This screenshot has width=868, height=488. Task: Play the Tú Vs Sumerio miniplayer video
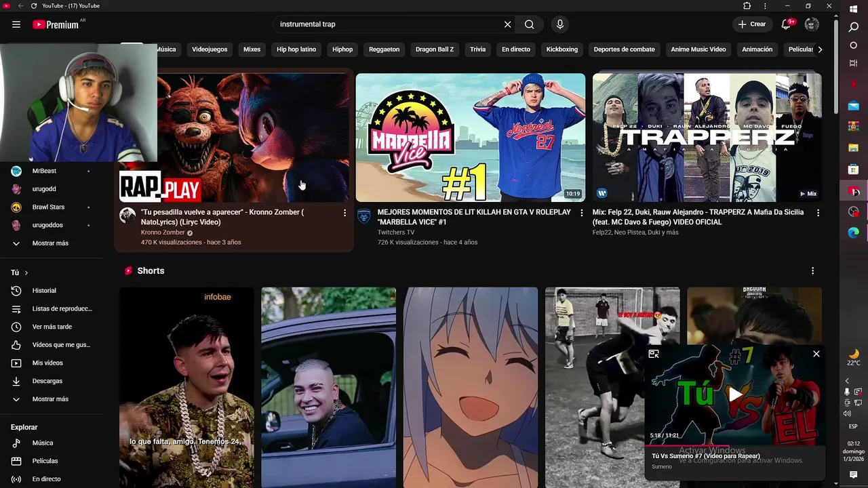tap(736, 394)
